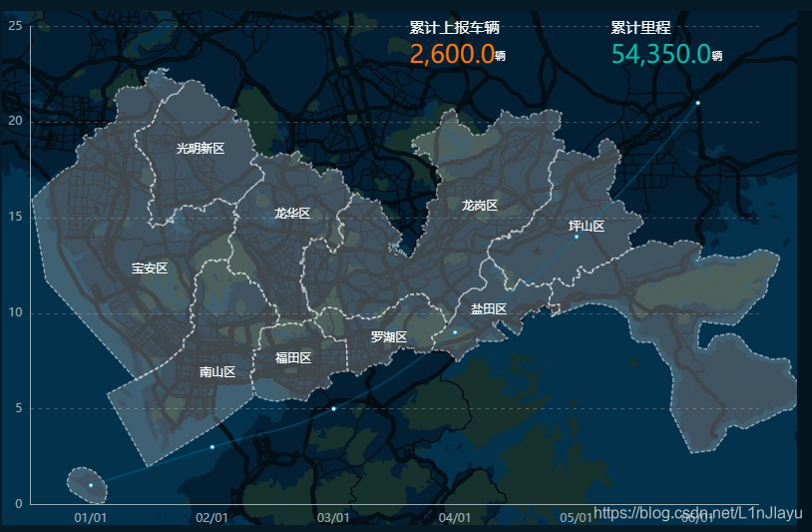Choose the 南山区 district label
812x532 pixels.
[x=217, y=371]
